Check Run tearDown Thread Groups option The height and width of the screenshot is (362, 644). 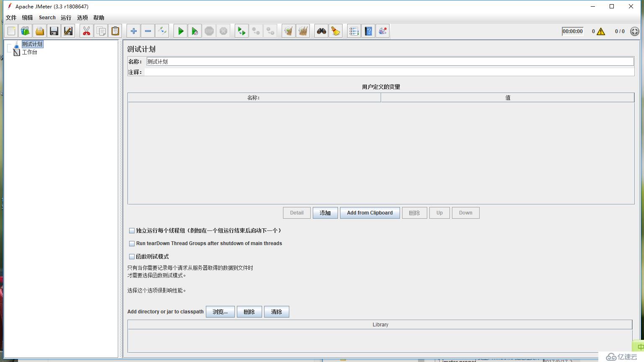tap(132, 243)
